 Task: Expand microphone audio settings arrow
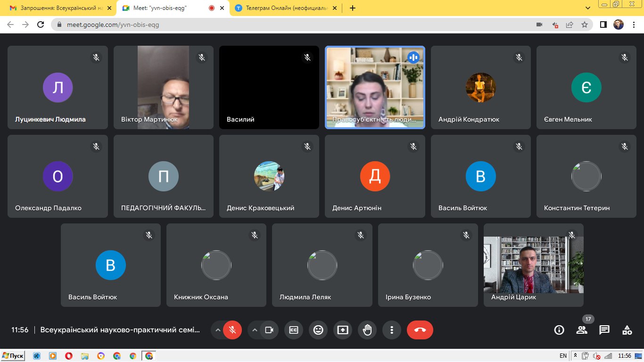point(218,330)
